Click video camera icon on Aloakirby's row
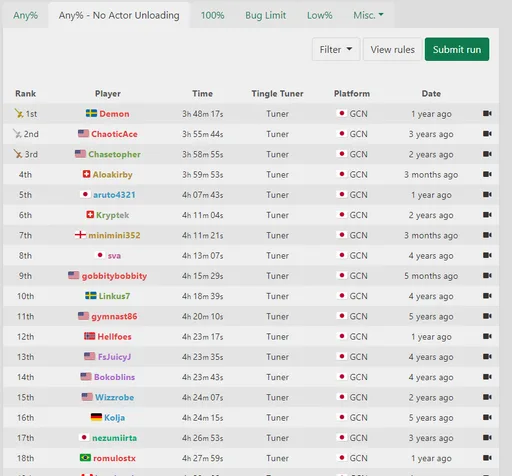The width and height of the screenshot is (512, 476). (x=487, y=174)
